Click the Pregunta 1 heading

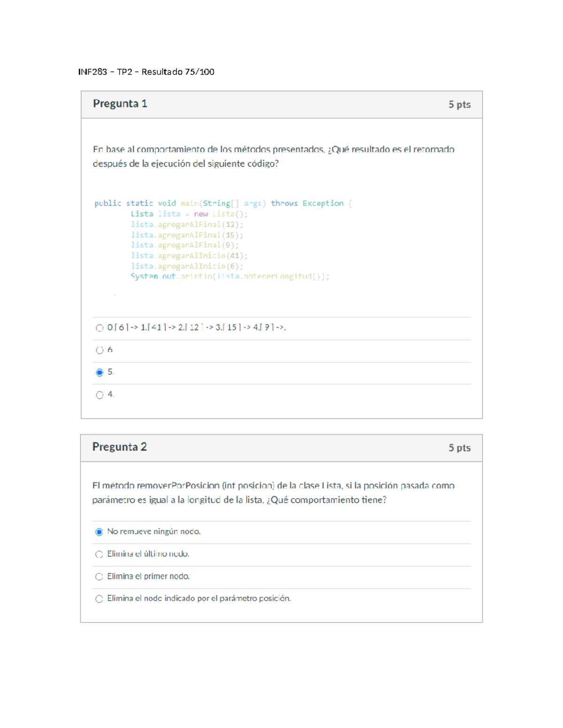click(120, 104)
